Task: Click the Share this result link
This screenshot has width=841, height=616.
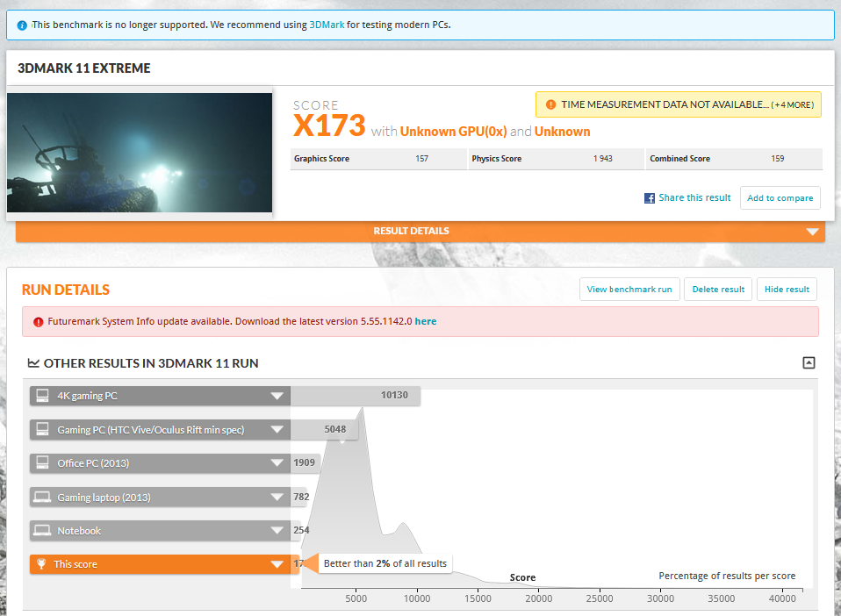Action: (x=694, y=197)
